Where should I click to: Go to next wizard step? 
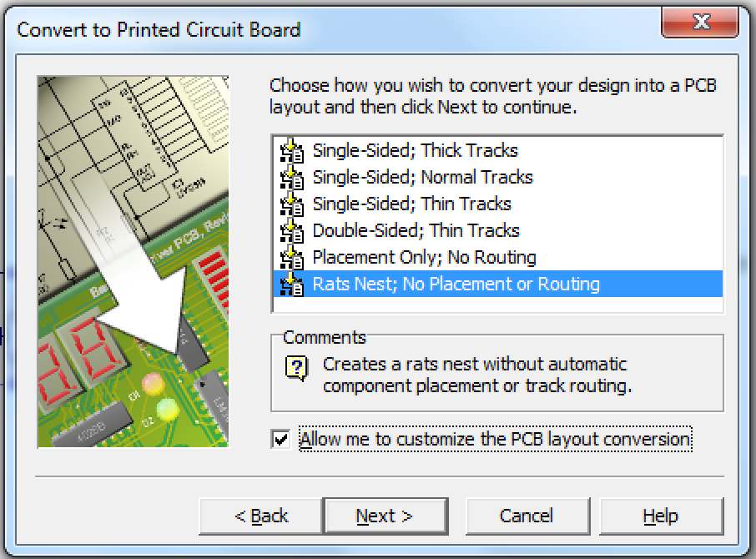(386, 516)
